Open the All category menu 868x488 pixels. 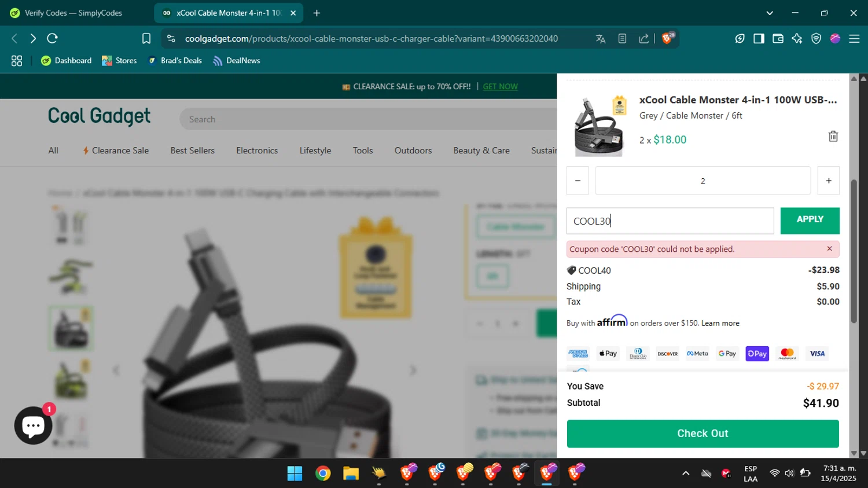[x=53, y=151]
